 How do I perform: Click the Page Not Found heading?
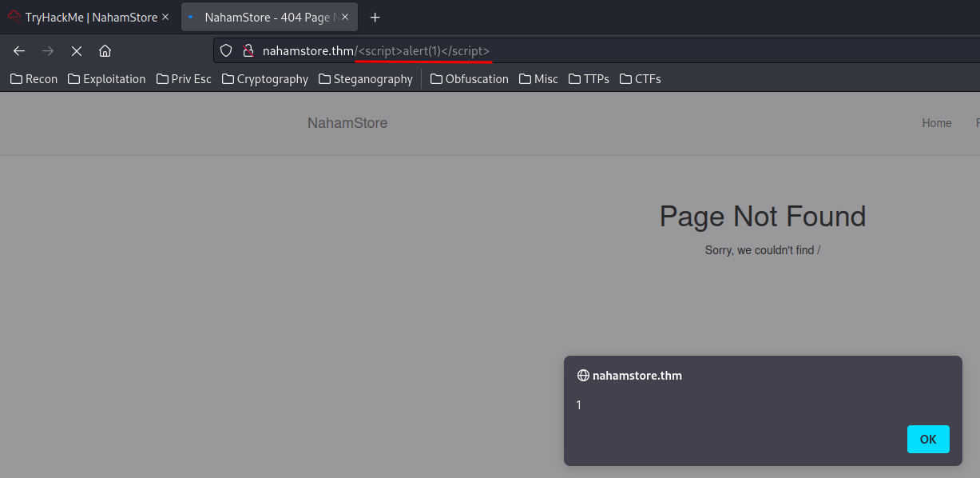pyautogui.click(x=763, y=217)
